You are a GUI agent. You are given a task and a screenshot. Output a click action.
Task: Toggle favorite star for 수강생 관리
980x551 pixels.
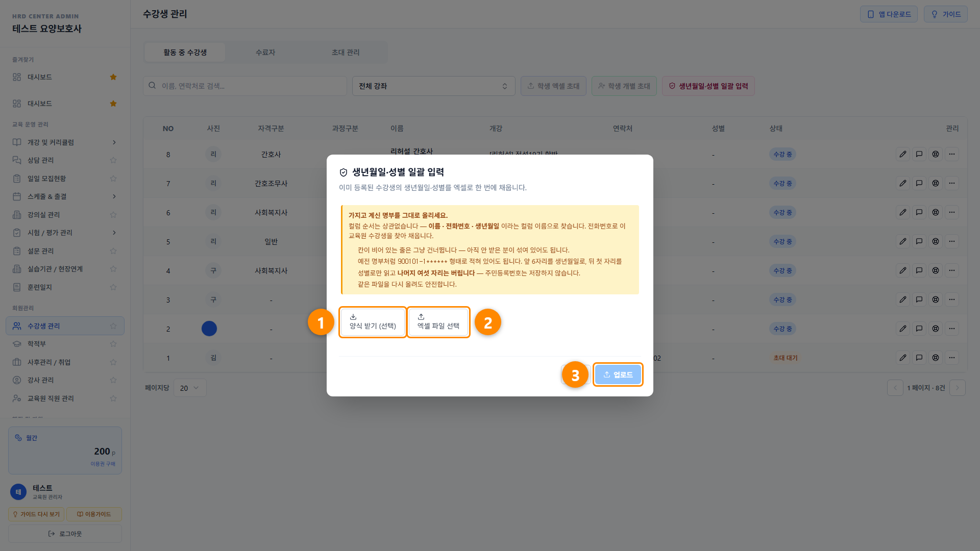[113, 326]
